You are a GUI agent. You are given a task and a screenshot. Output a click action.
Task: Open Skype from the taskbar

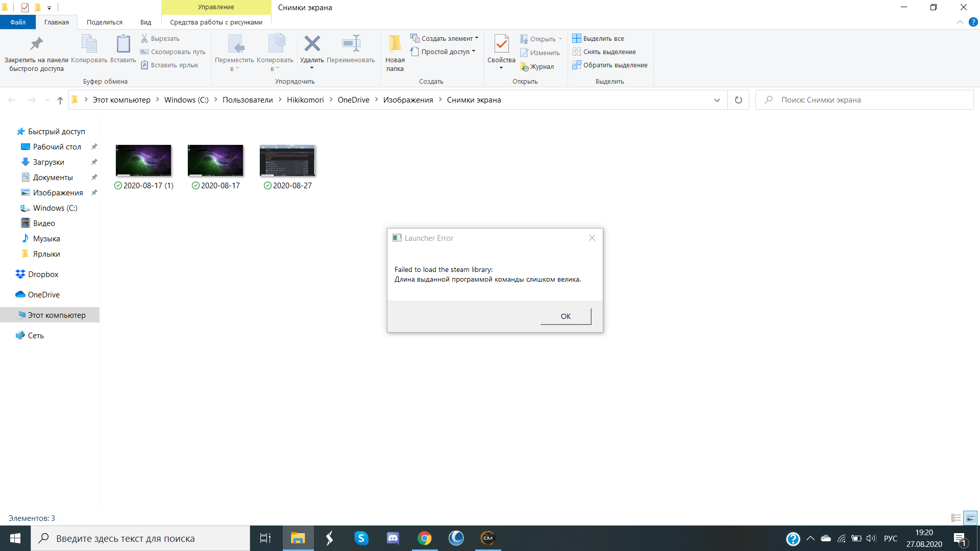pos(361,538)
